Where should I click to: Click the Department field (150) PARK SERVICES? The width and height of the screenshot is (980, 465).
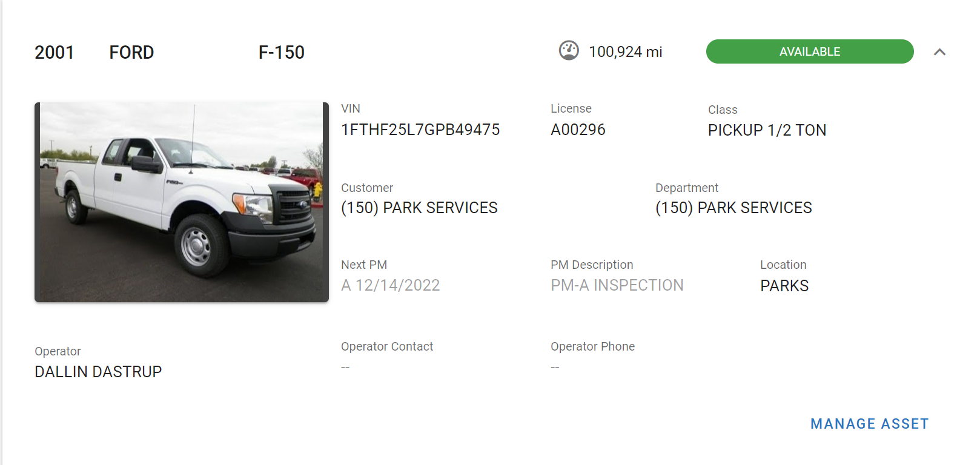click(x=732, y=208)
